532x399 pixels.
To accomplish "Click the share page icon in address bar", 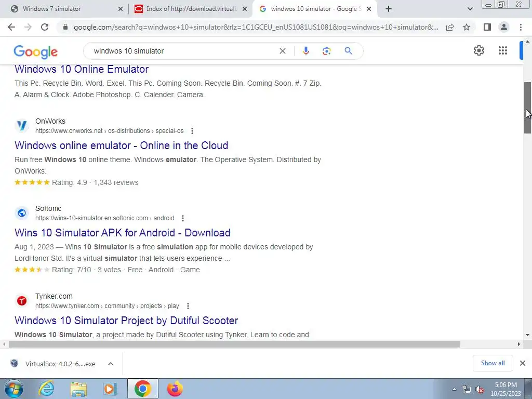I will [450, 27].
